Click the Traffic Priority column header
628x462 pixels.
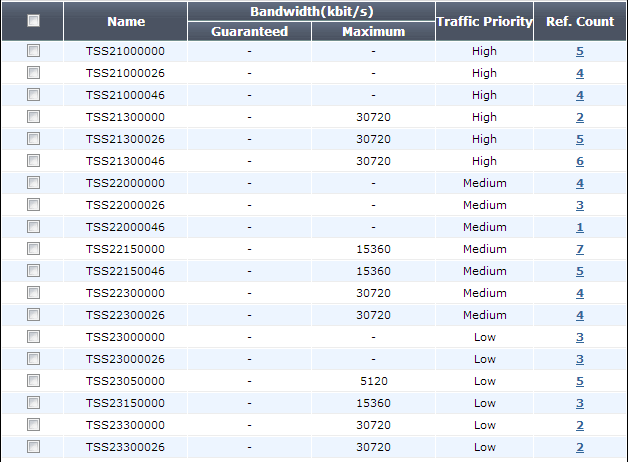484,21
